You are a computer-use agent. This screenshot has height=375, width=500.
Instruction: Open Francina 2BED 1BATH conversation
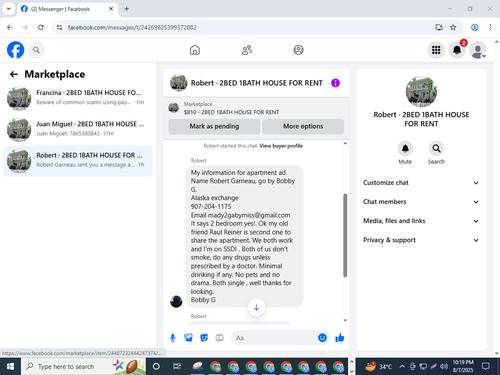[78, 98]
